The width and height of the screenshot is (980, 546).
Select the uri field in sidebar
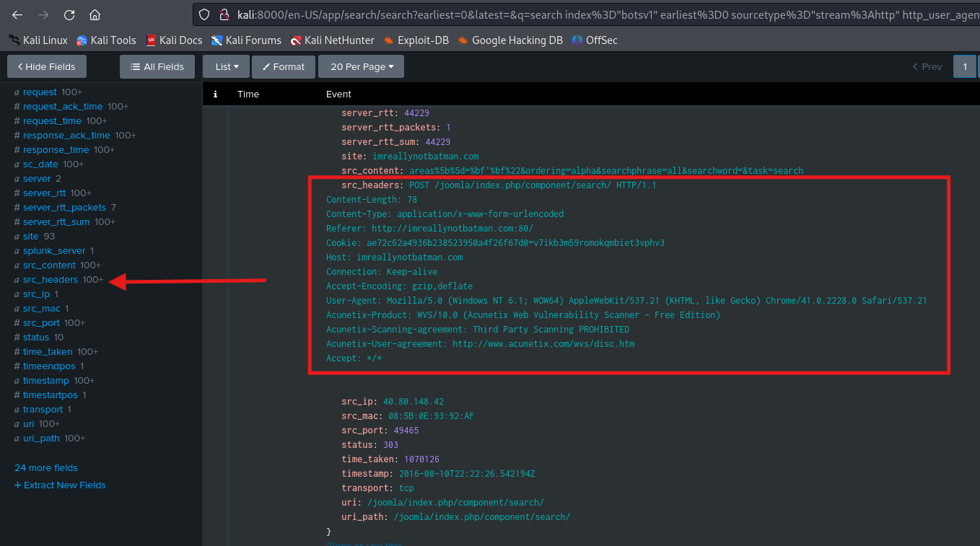click(29, 424)
